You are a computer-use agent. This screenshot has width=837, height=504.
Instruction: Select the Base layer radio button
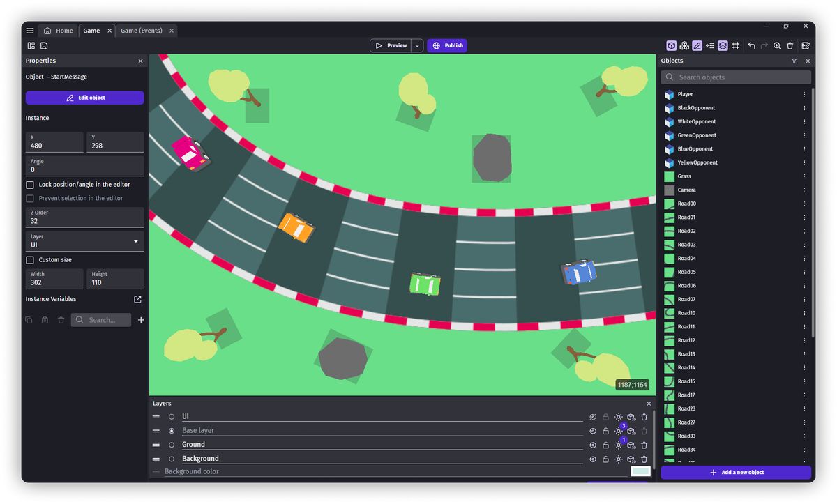click(172, 430)
